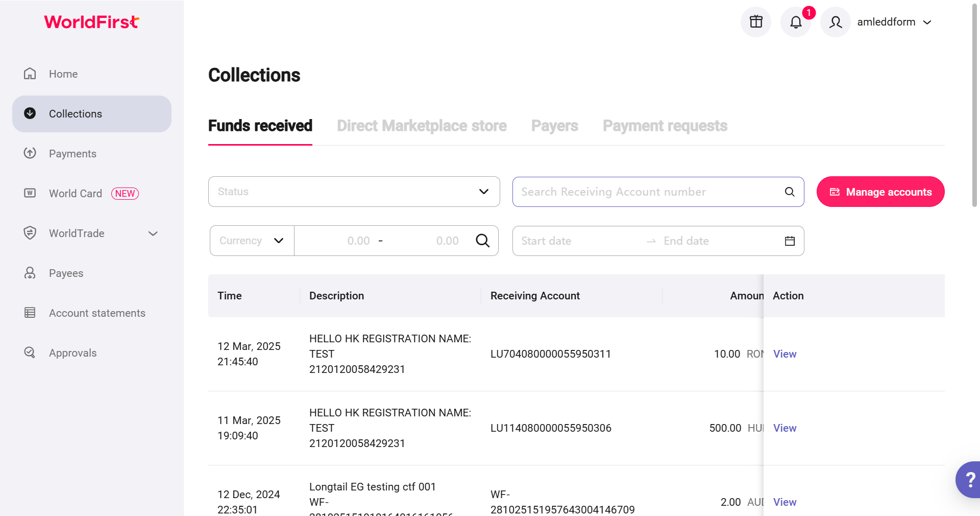Open the Status filter dropdown
The width and height of the screenshot is (980, 516).
tap(354, 192)
